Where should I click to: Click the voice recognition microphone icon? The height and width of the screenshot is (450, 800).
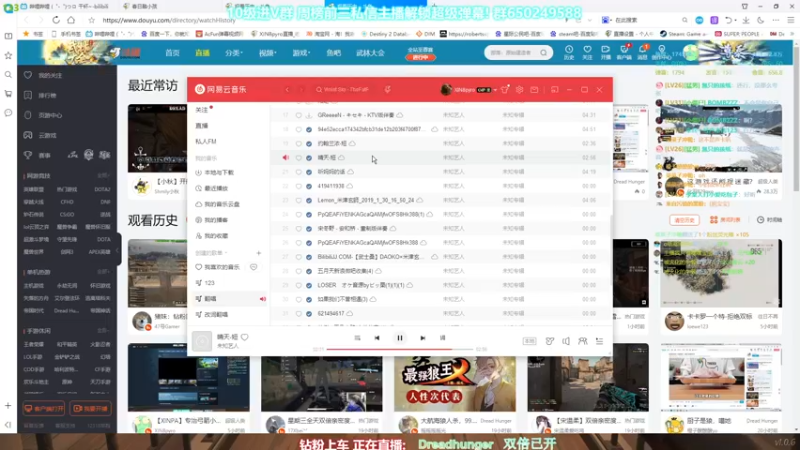388,89
